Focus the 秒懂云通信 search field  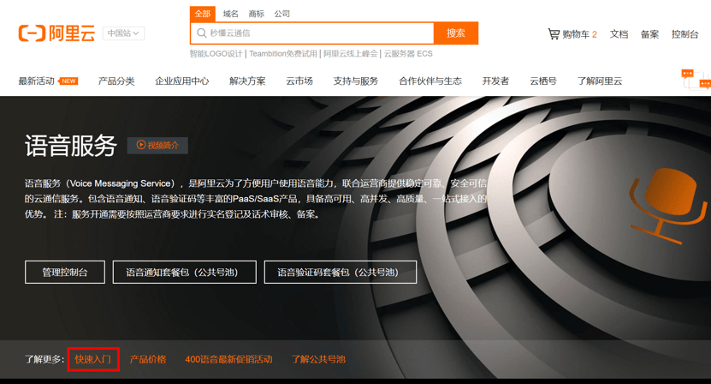[x=312, y=33]
